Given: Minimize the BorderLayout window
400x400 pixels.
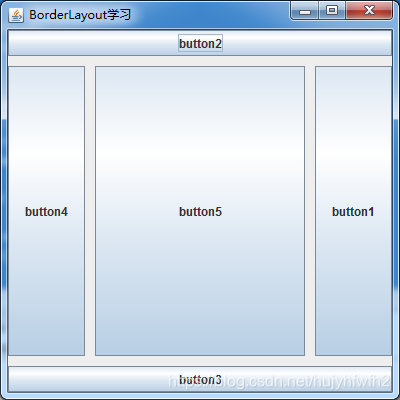Looking at the screenshot, I should pos(305,11).
